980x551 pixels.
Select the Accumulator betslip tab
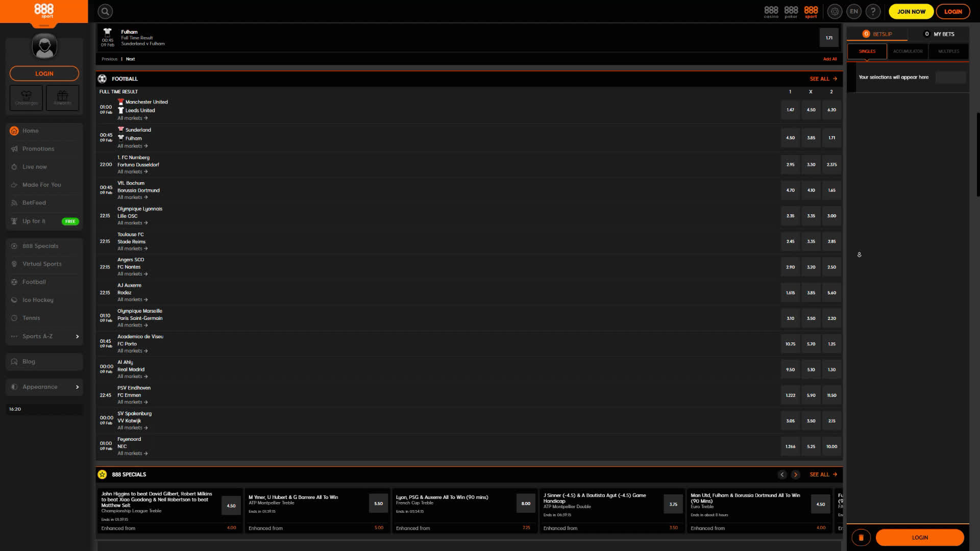click(x=908, y=51)
